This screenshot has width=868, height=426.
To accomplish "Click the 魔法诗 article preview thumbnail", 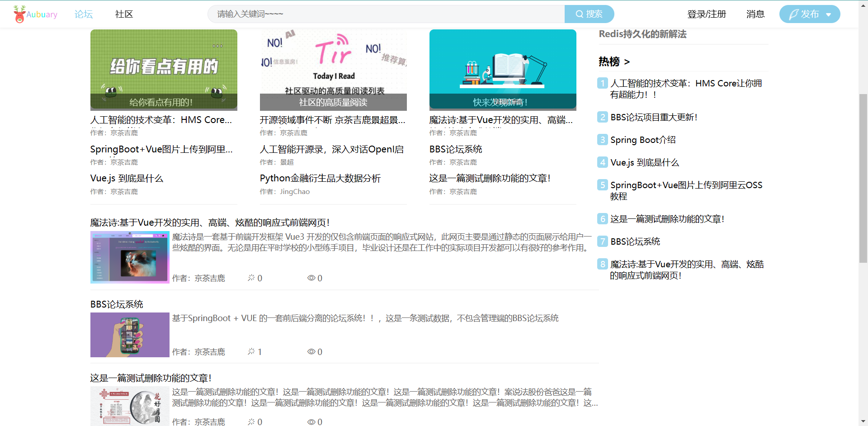I will (130, 257).
